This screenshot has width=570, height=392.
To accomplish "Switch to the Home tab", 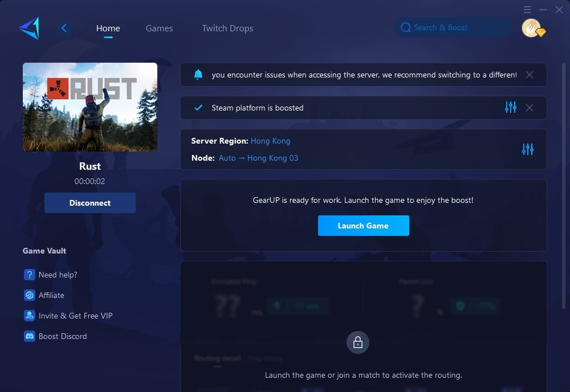I will point(108,28).
